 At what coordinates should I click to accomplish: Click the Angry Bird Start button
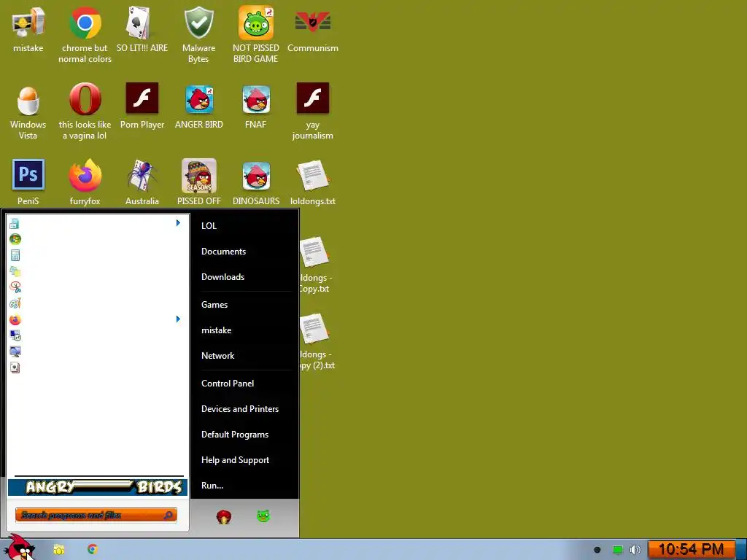click(20, 547)
